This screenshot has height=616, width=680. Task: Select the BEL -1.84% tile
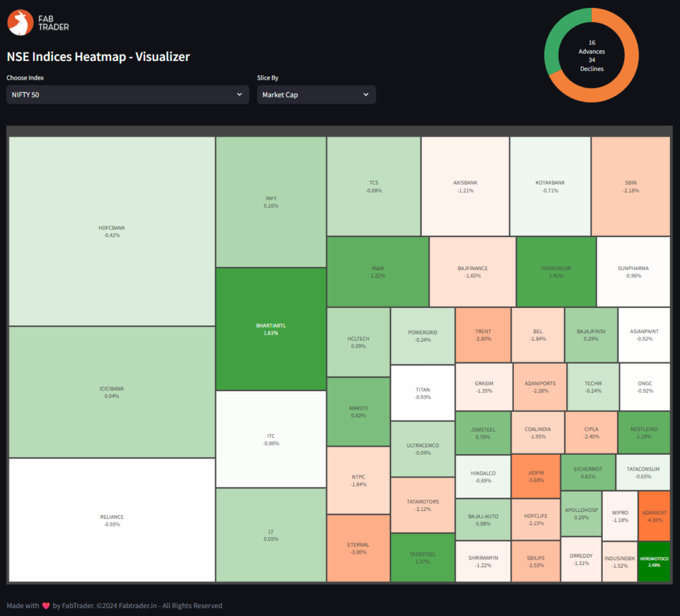(x=538, y=335)
